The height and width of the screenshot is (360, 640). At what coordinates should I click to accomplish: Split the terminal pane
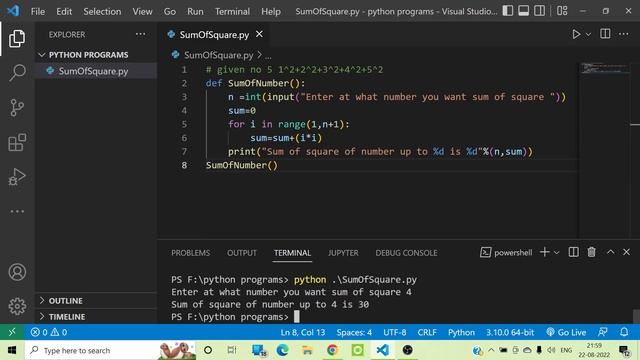pyautogui.click(x=573, y=252)
